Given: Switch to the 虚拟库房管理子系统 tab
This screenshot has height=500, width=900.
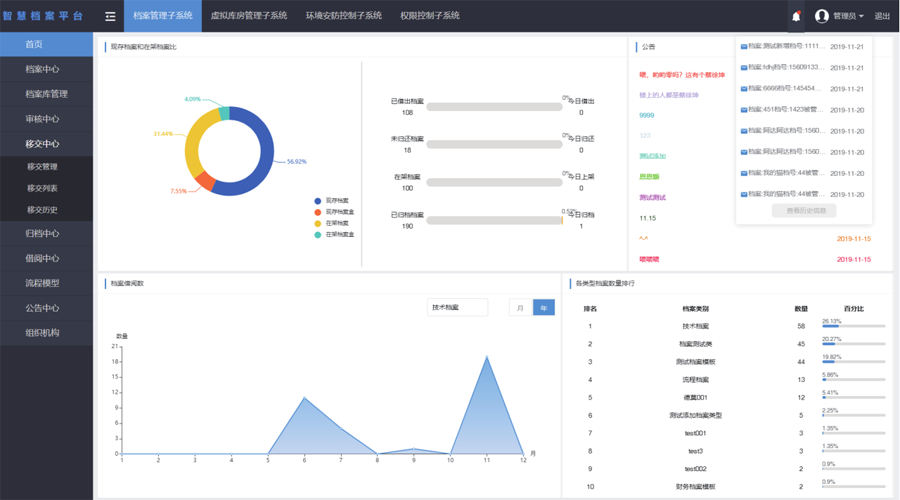Looking at the screenshot, I should pyautogui.click(x=249, y=15).
